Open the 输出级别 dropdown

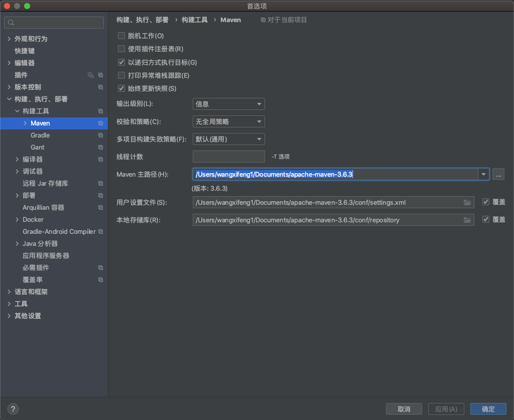point(228,104)
